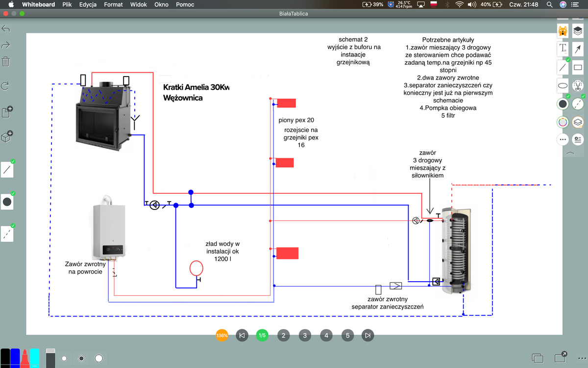Click the add new page icon
The width and height of the screenshot is (588, 368).
[x=7, y=112]
